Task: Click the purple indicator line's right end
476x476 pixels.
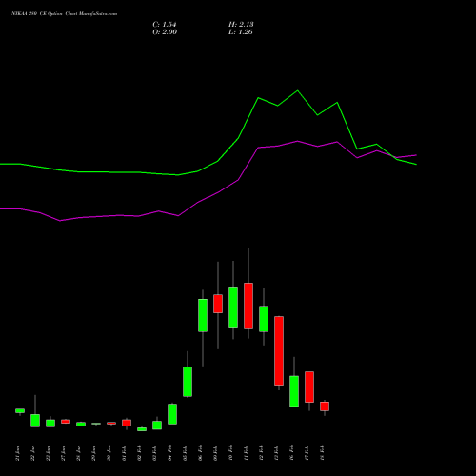Action: pos(416,155)
